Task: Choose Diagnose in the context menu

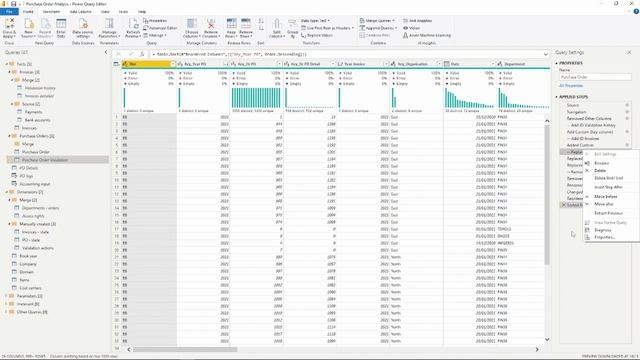Action: pyautogui.click(x=603, y=230)
